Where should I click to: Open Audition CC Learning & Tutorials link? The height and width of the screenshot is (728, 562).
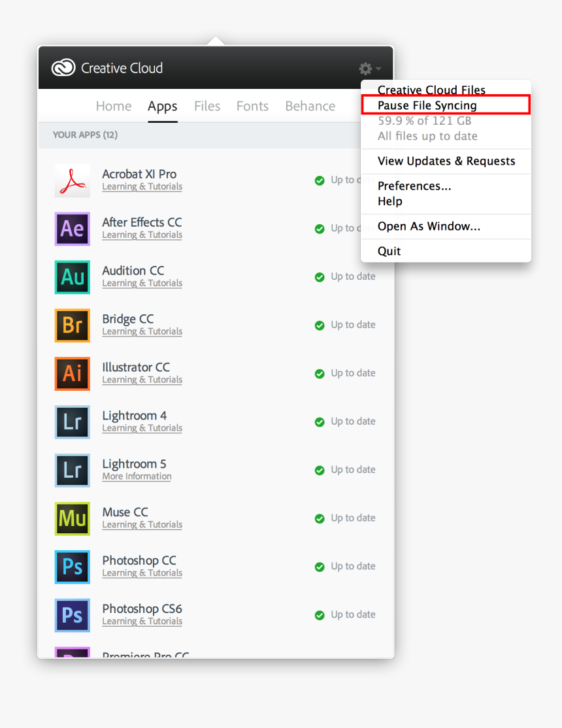pos(142,283)
